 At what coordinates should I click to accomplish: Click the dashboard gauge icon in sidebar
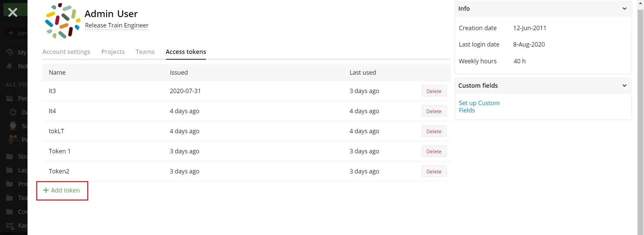(13, 112)
